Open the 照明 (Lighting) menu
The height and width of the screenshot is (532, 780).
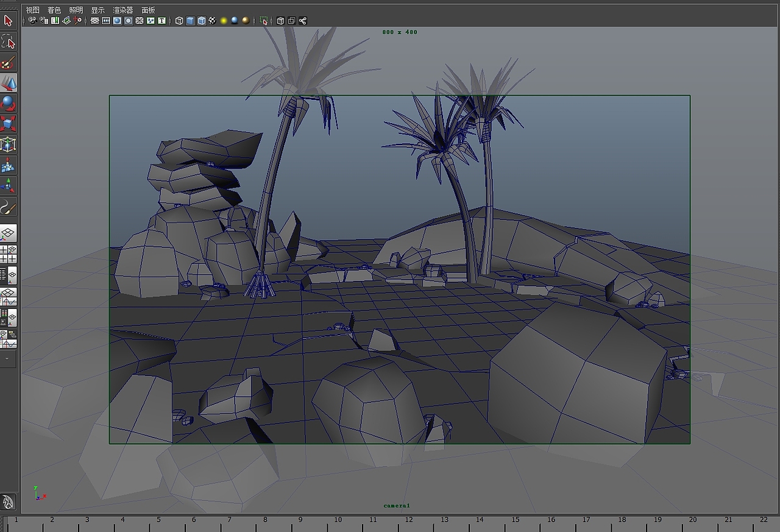pos(76,10)
